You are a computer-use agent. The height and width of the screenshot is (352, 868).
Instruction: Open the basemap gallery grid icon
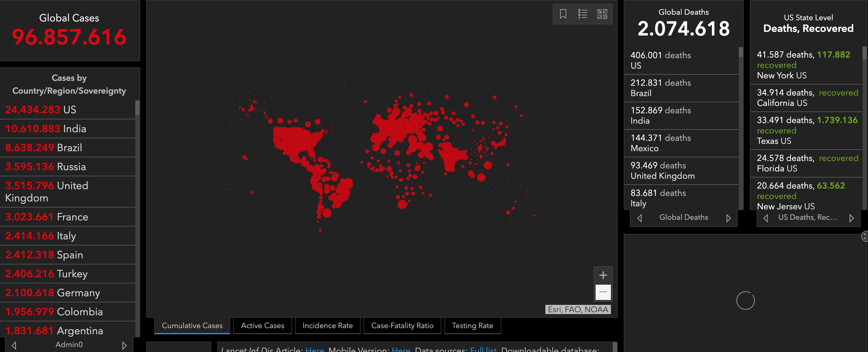coord(602,14)
